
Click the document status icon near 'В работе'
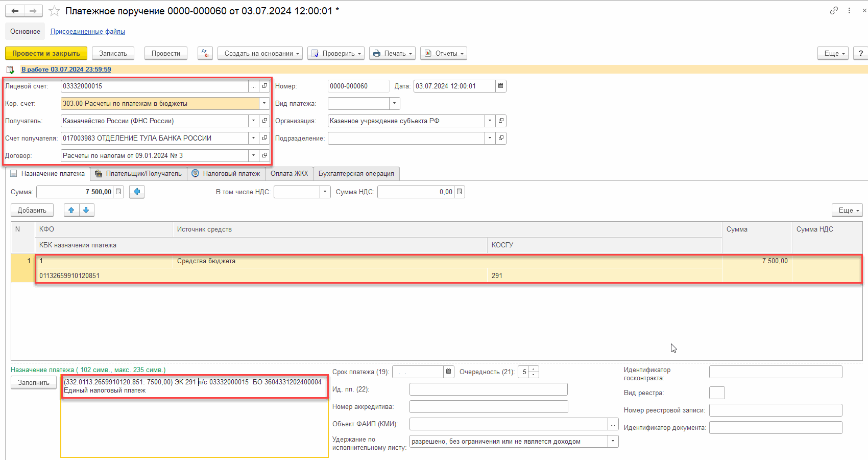click(x=10, y=70)
